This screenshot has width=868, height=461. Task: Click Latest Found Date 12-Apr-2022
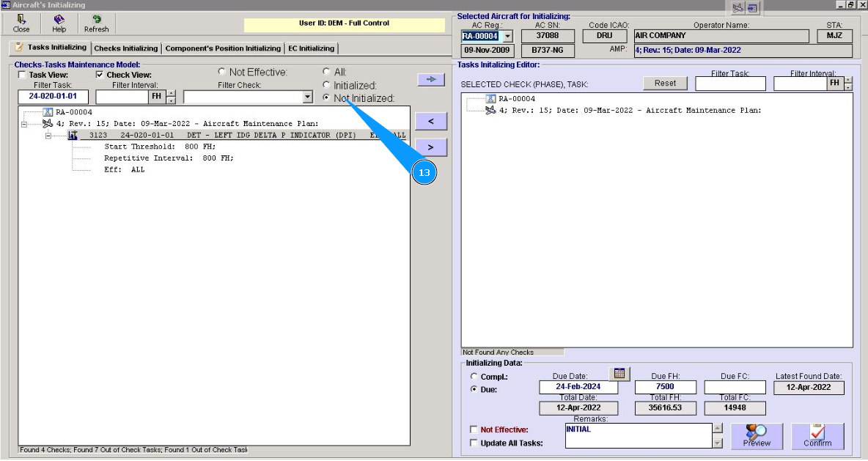click(809, 388)
